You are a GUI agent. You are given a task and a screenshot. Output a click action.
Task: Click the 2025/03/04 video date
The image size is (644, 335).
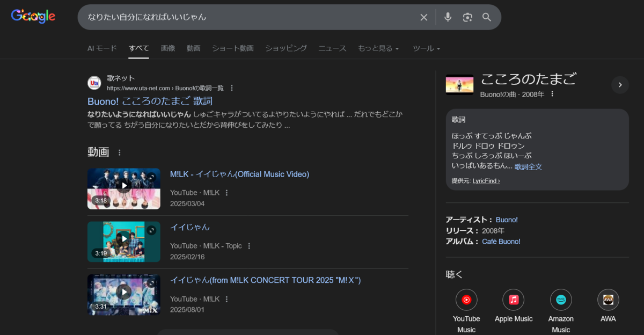[187, 203]
